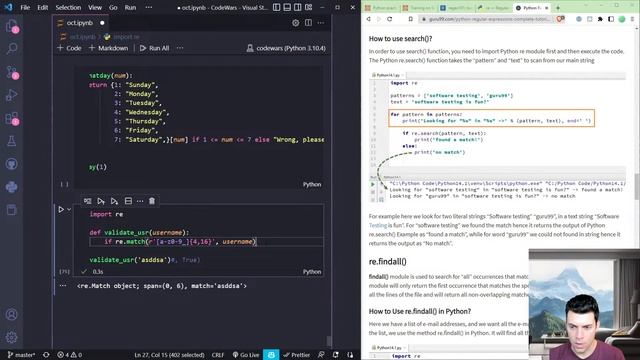
Task: Click the Run All button
Action: click(x=154, y=48)
